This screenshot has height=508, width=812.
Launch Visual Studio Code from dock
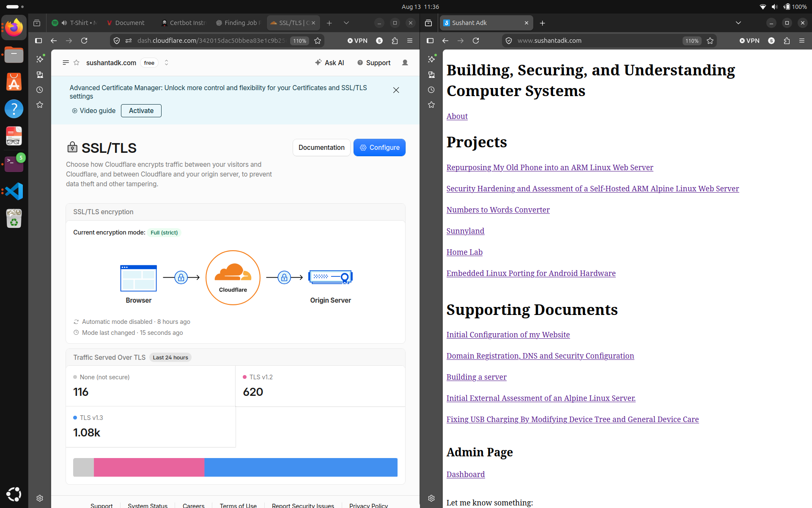click(x=14, y=191)
